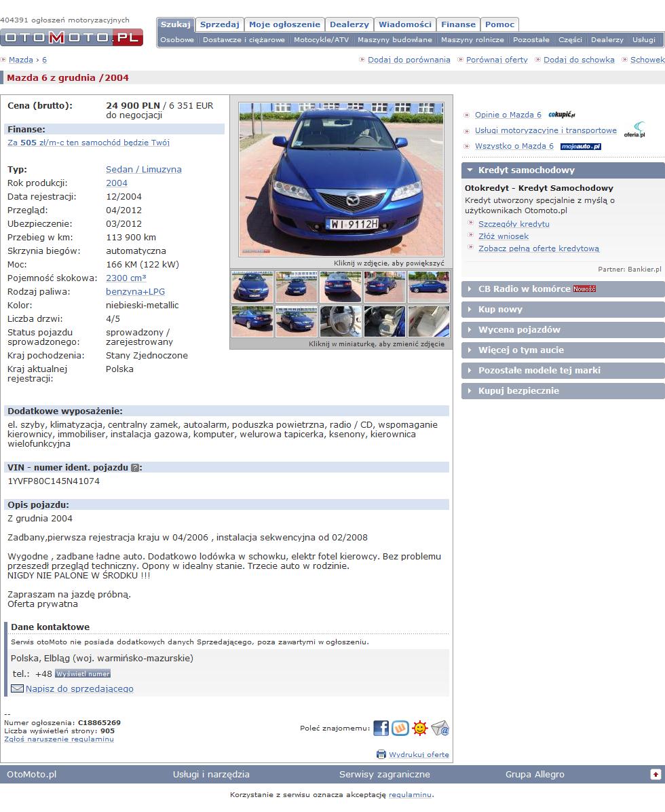The image size is (665, 812).
Task: Go to the Części category
Action: 570,39
